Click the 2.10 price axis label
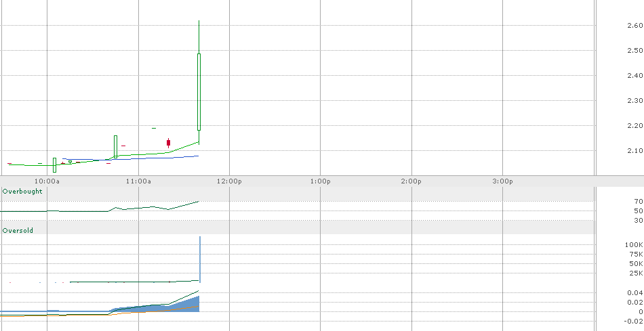Screen dimensions: 644x331 coord(635,150)
